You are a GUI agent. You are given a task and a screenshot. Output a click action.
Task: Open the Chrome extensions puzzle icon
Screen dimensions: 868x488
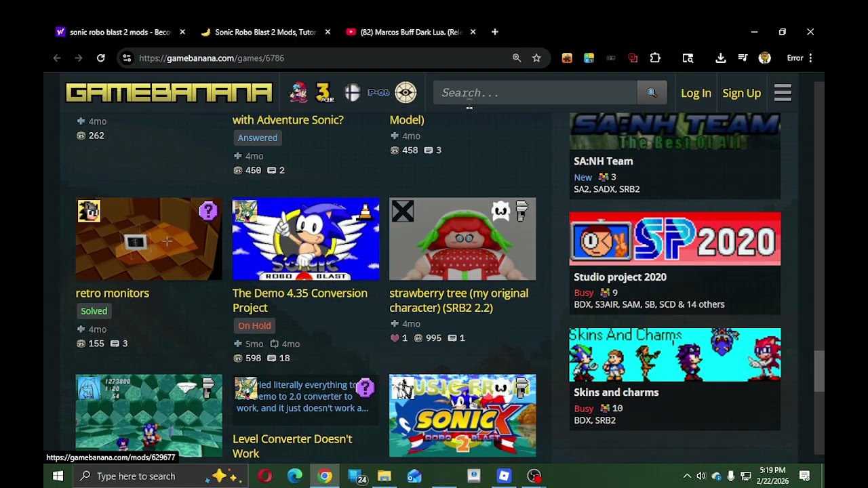click(x=655, y=58)
